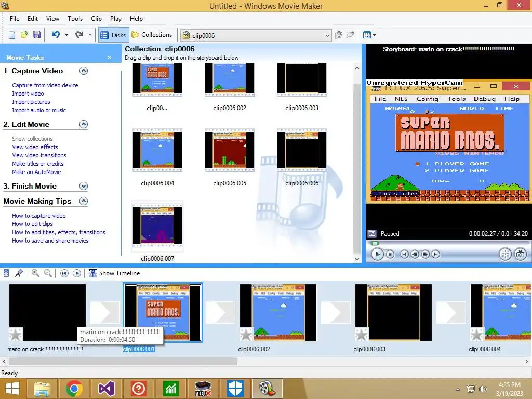532x399 pixels.
Task: Open the Redo history dropdown arrow
Action: pyautogui.click(x=90, y=35)
